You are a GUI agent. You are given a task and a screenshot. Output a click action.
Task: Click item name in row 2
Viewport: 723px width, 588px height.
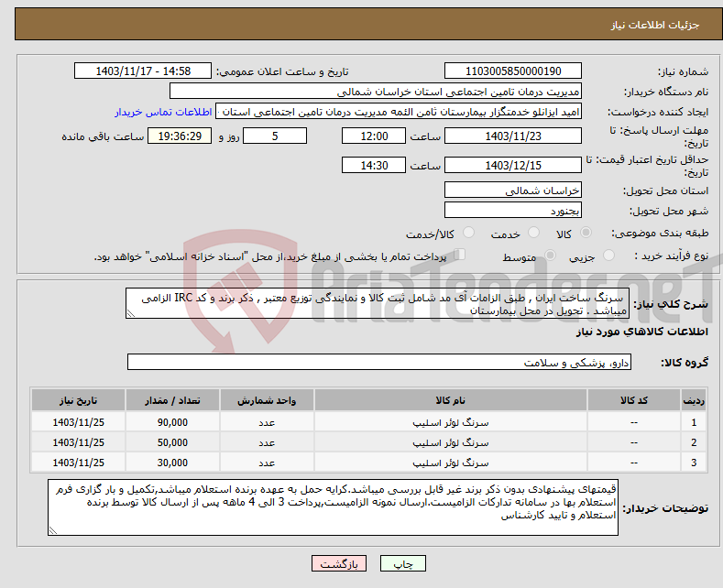[x=451, y=442]
